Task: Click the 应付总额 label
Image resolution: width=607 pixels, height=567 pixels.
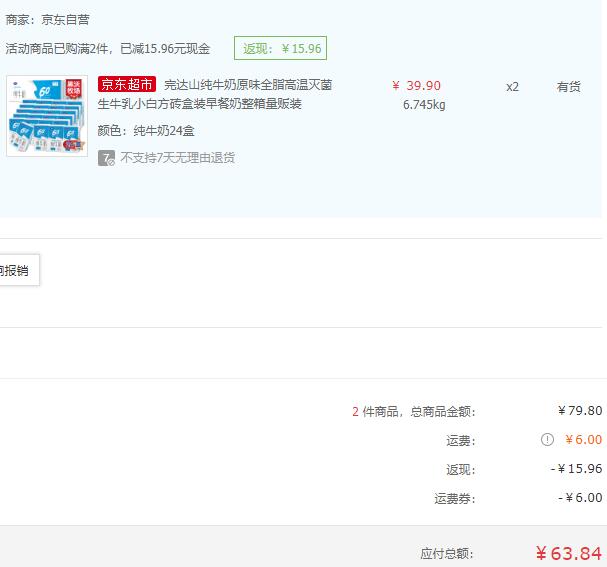Action: click(x=447, y=553)
